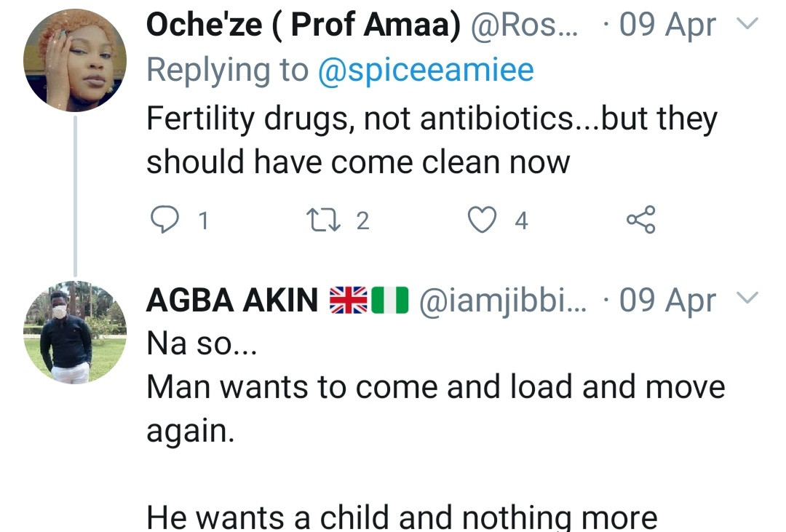786x532 pixels.
Task: Open the @spiceeamiee mention link
Action: pos(426,70)
